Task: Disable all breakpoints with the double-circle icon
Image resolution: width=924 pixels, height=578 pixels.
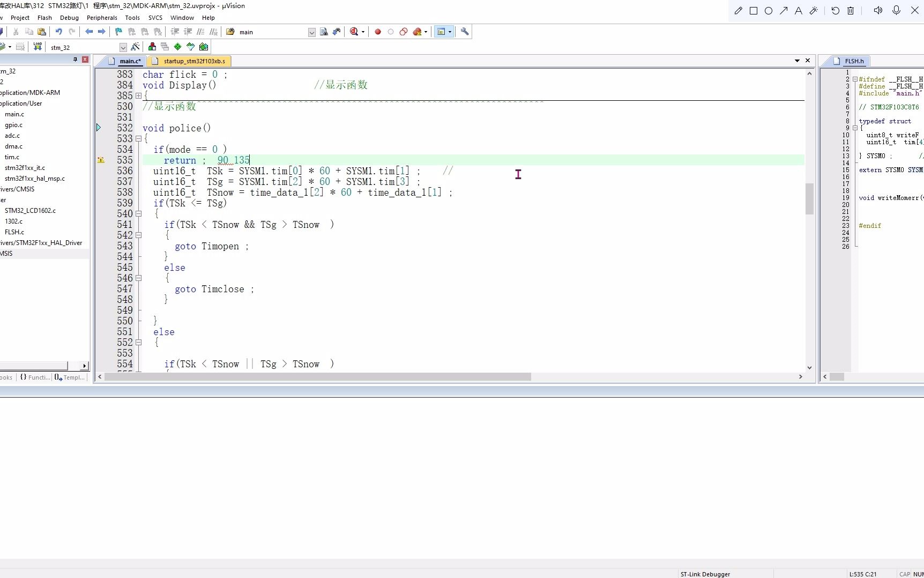Action: (x=404, y=32)
